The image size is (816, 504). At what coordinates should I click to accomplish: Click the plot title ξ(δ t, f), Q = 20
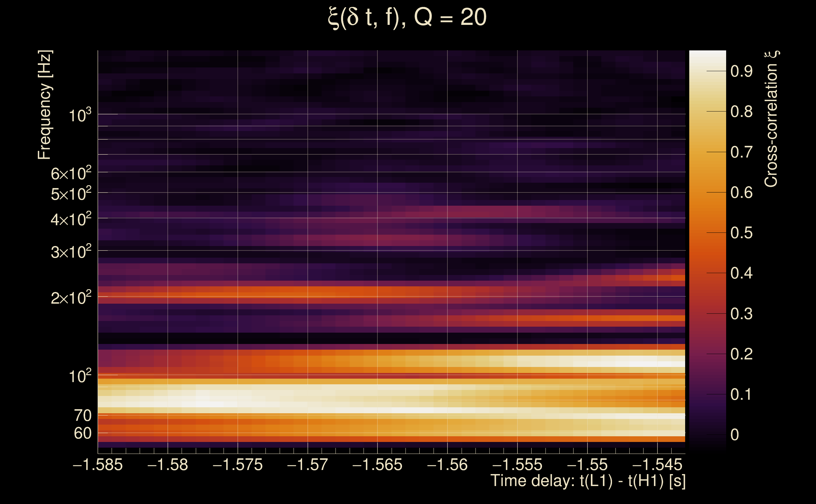tap(407, 17)
